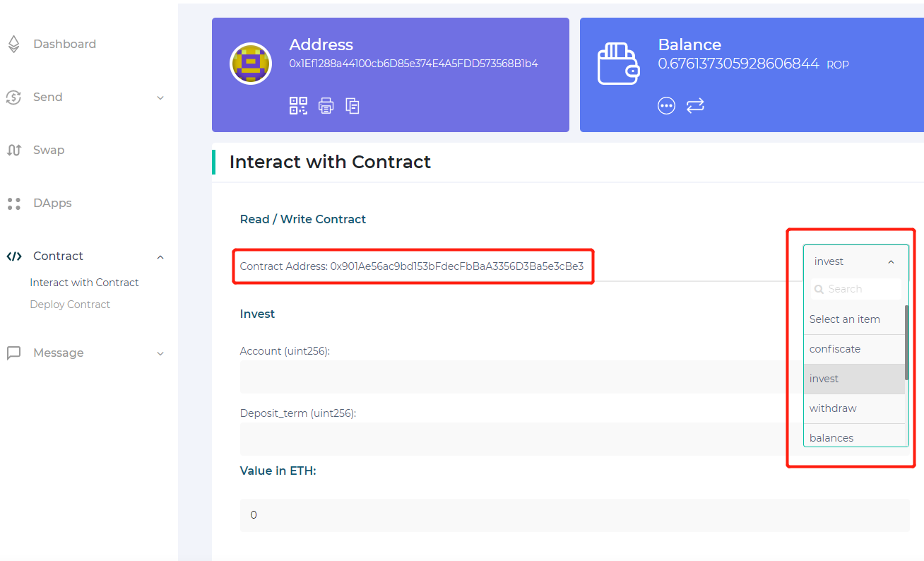Click the refresh arrows icon under Balance
The width and height of the screenshot is (924, 561).
[695, 106]
